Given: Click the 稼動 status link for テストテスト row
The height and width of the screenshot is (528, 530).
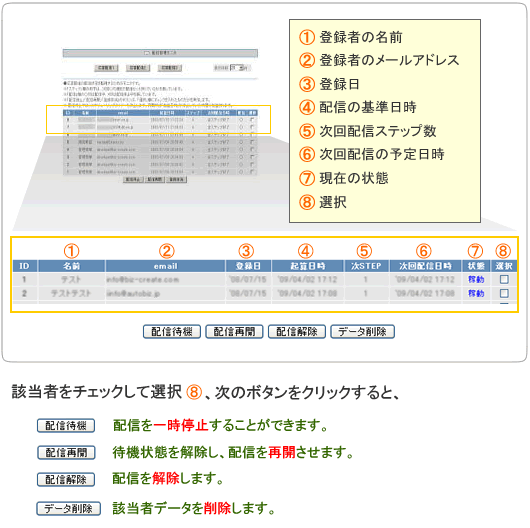Looking at the screenshot, I should coord(476,293).
